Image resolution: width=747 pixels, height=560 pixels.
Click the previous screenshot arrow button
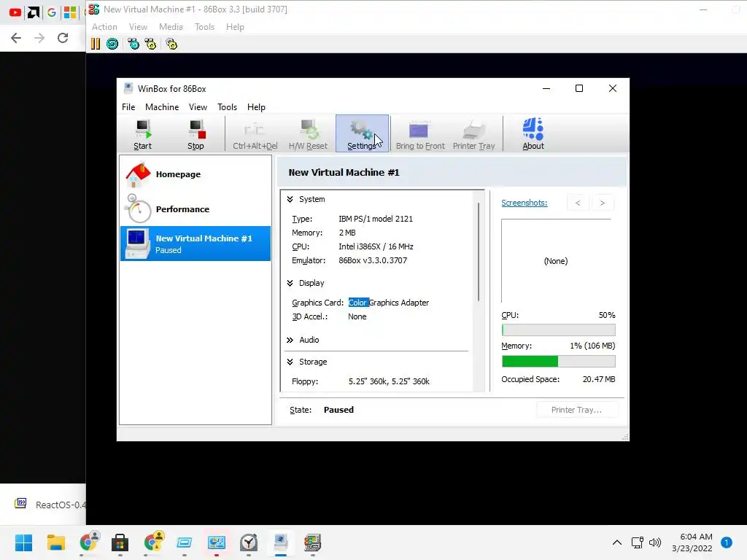[x=578, y=203]
